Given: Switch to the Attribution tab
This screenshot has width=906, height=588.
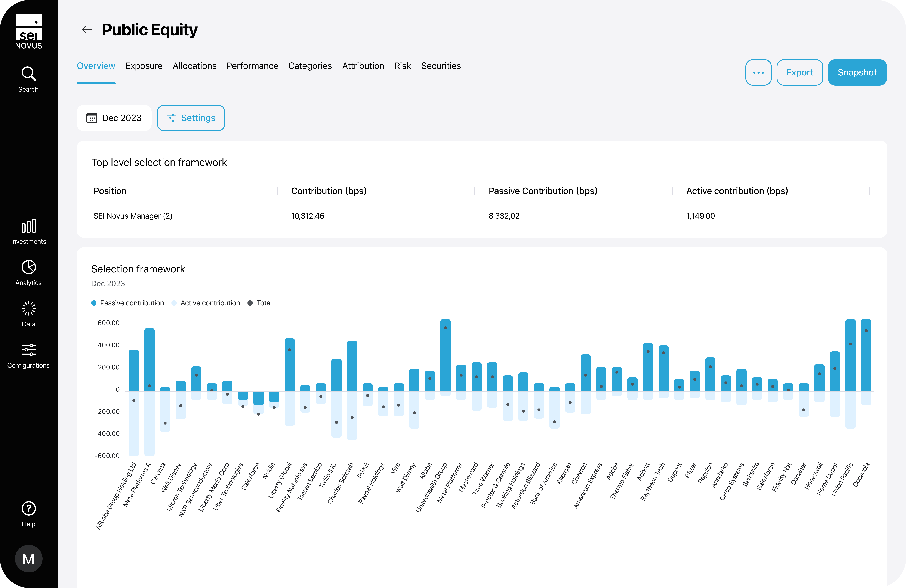Looking at the screenshot, I should tap(363, 66).
